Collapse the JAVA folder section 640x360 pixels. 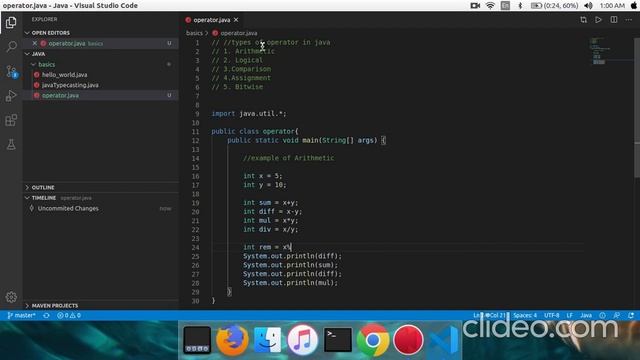tap(101, 54)
